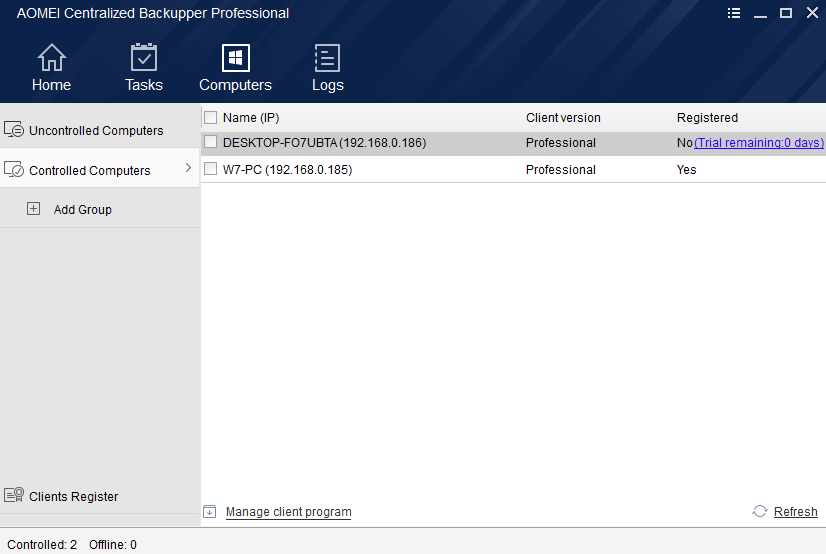Check the DESKTOP-FO7UBTA row checkbox
This screenshot has height=554, width=826.
coord(211,142)
